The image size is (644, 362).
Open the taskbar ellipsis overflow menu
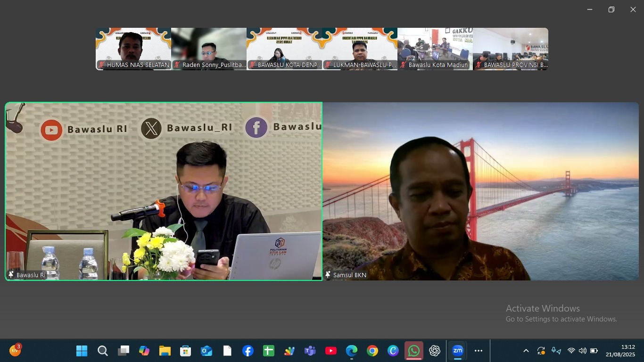point(479,351)
